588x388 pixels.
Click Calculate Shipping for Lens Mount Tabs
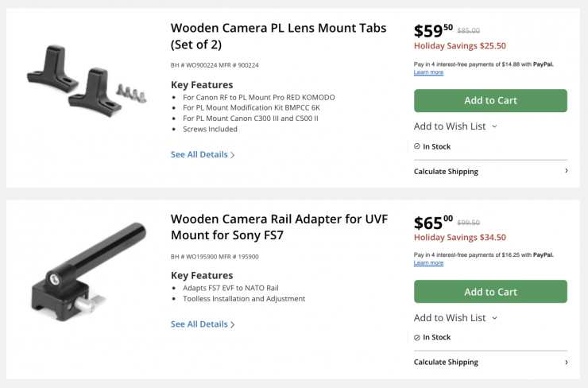pyautogui.click(x=446, y=172)
